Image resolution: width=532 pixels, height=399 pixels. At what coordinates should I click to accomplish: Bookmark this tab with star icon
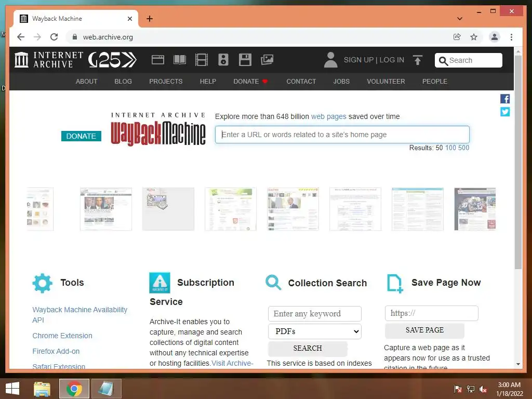coord(474,37)
